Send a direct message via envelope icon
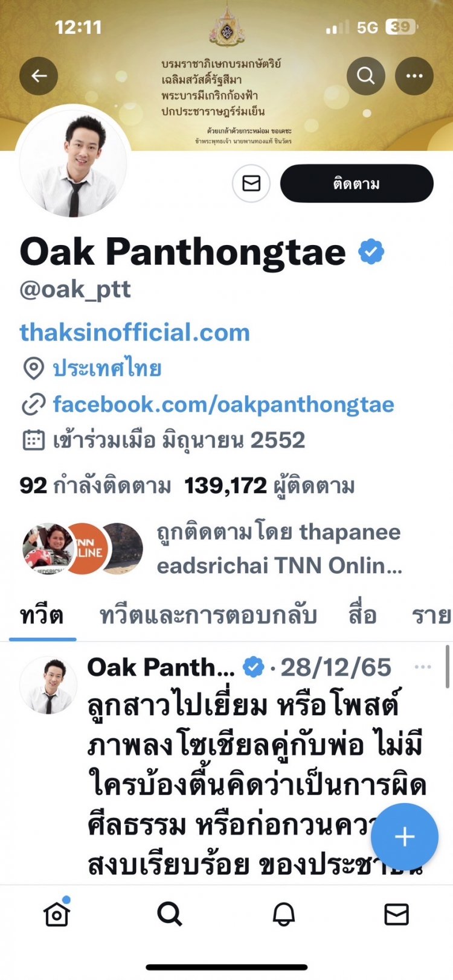 [x=251, y=183]
